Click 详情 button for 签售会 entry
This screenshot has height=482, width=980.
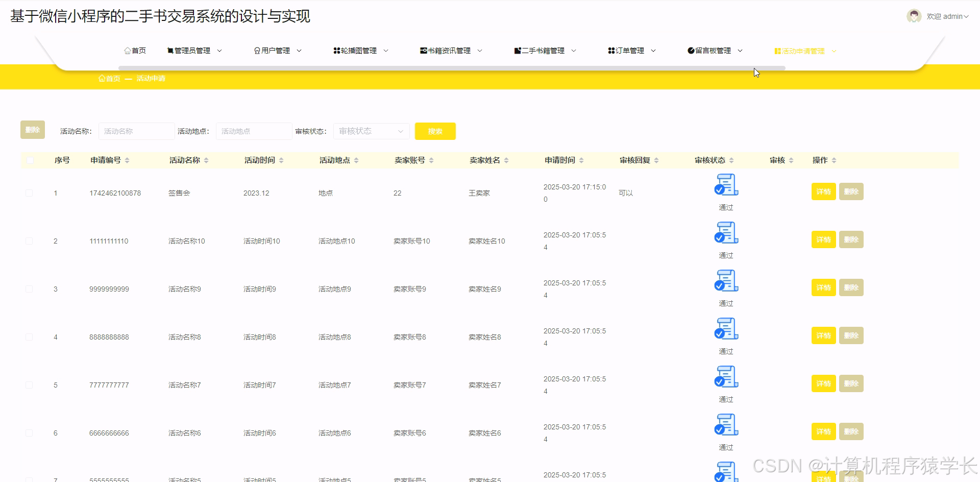point(823,191)
